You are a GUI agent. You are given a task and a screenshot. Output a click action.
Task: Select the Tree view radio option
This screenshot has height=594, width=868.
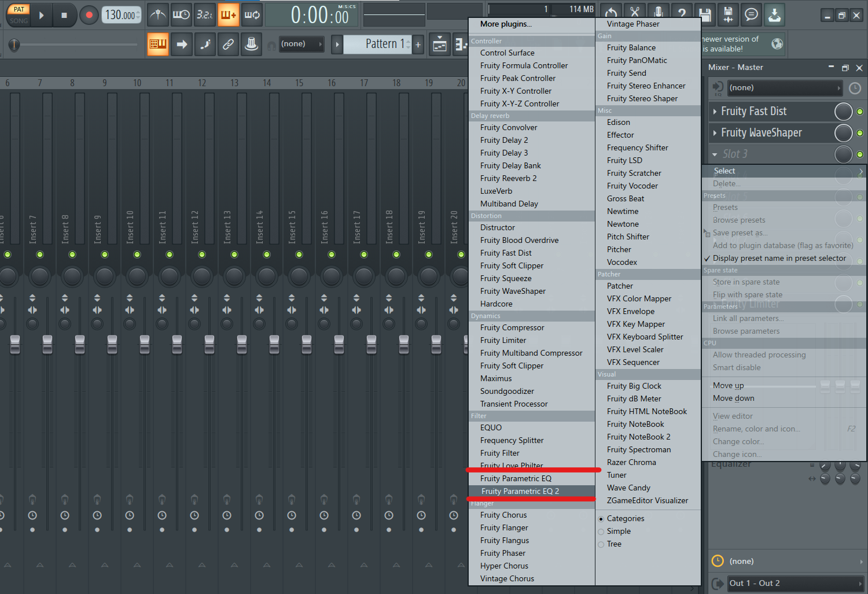[610, 544]
